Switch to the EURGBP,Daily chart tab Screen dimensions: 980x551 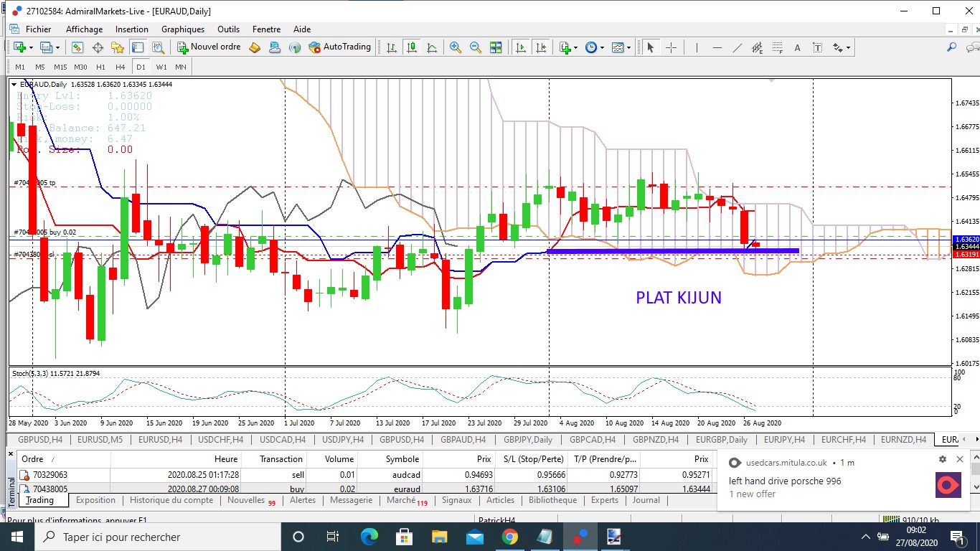(x=722, y=440)
